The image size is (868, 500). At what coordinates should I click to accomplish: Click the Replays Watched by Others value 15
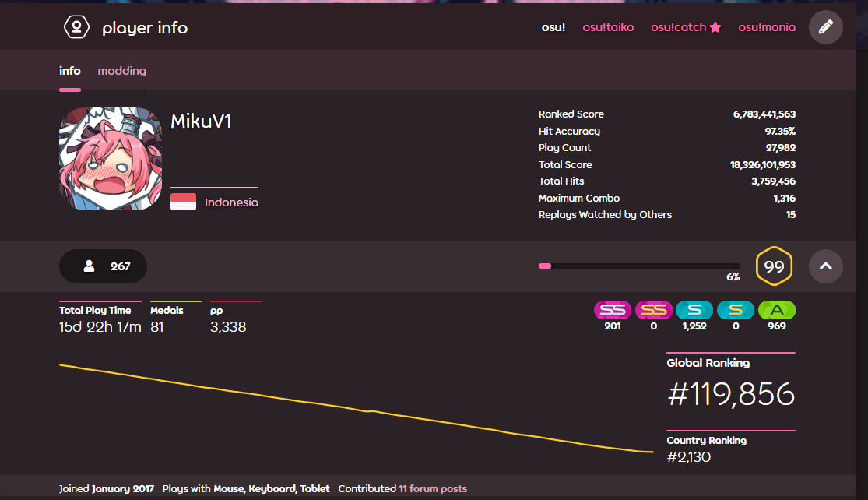click(x=791, y=215)
